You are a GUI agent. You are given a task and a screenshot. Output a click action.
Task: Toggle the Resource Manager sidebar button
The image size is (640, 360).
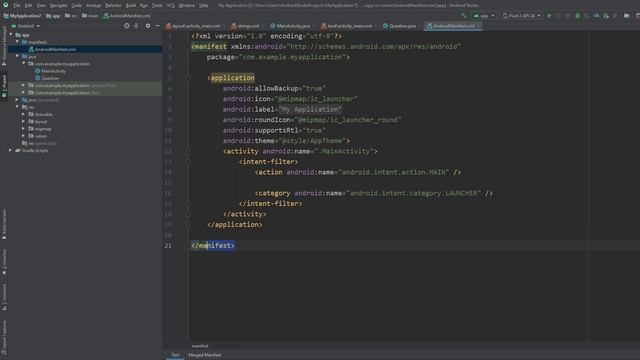4,46
